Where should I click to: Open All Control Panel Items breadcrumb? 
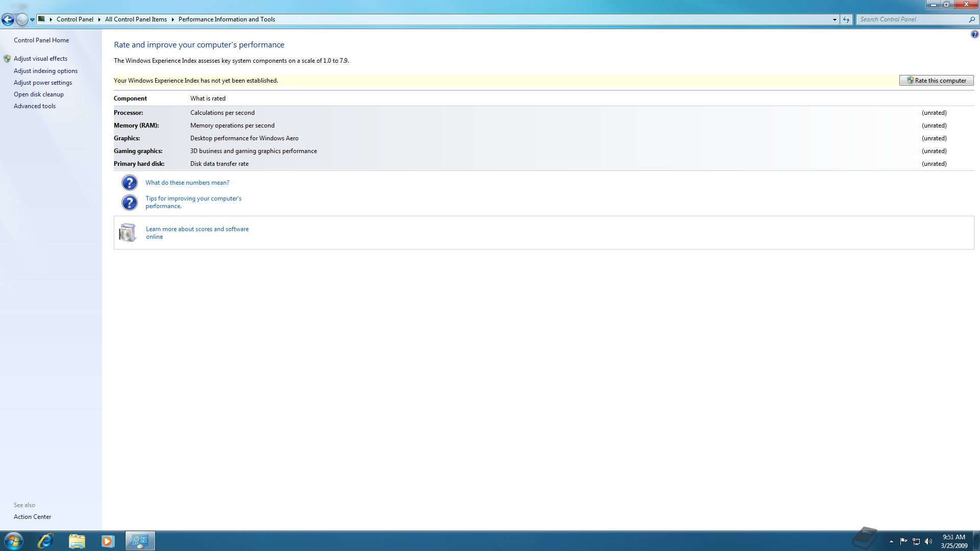pyautogui.click(x=136, y=19)
